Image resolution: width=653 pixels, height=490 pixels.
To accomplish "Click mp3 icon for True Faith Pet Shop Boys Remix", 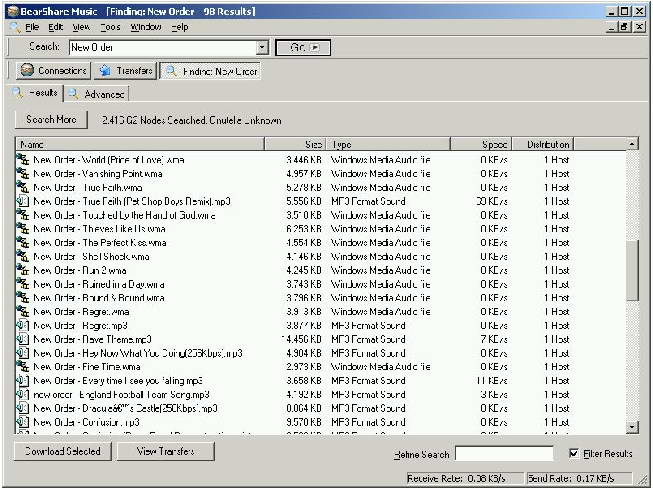I will 23,201.
